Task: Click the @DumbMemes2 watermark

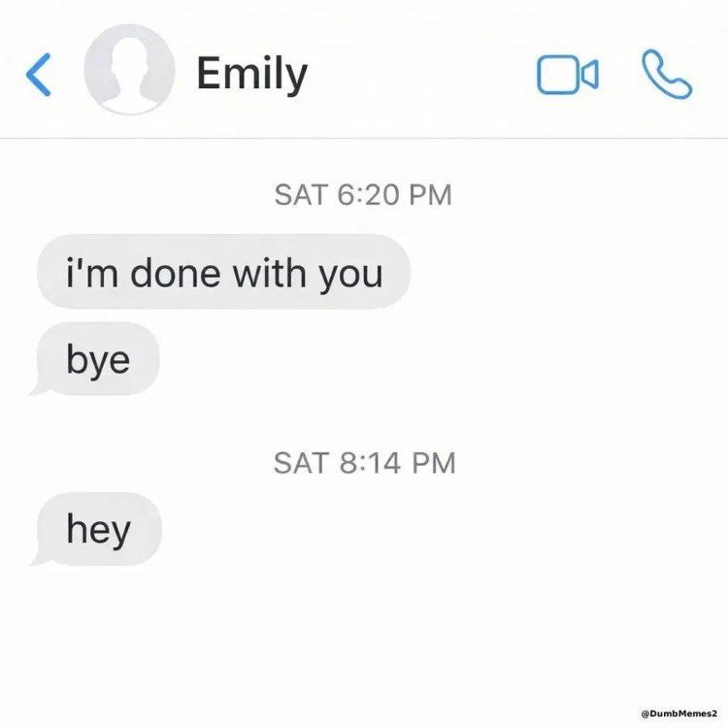Action: point(678,713)
